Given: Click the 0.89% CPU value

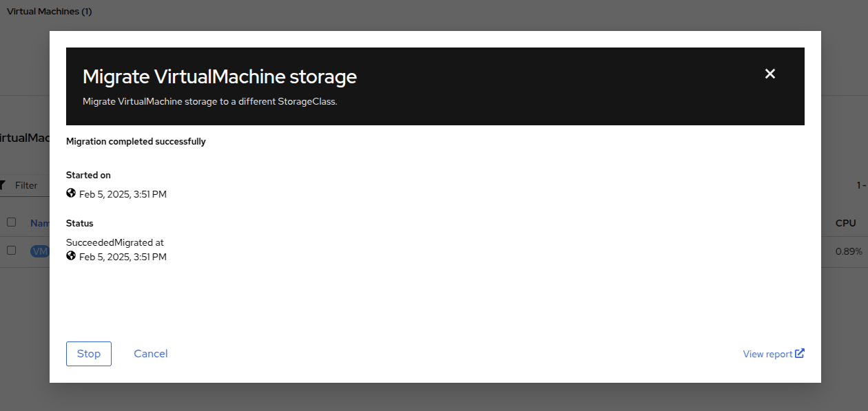Looking at the screenshot, I should coord(849,251).
